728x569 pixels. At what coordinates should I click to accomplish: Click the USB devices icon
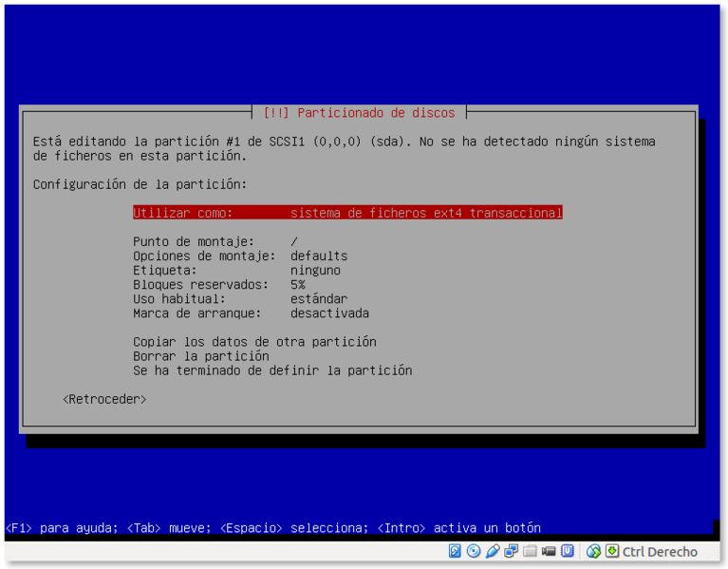click(493, 551)
